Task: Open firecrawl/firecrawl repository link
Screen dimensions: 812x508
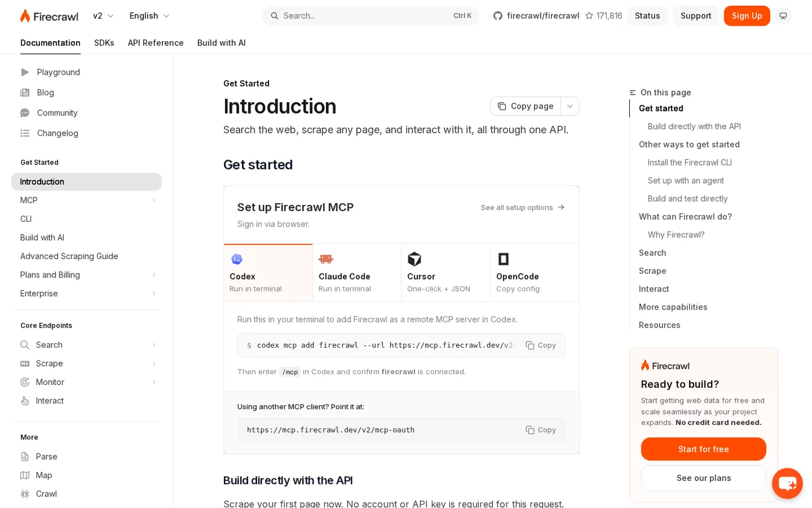Action: (543, 16)
